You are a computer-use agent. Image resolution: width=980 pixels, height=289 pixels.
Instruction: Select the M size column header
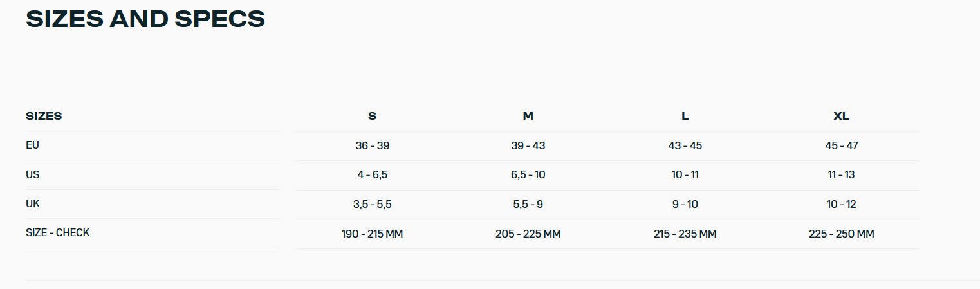pyautogui.click(x=528, y=117)
